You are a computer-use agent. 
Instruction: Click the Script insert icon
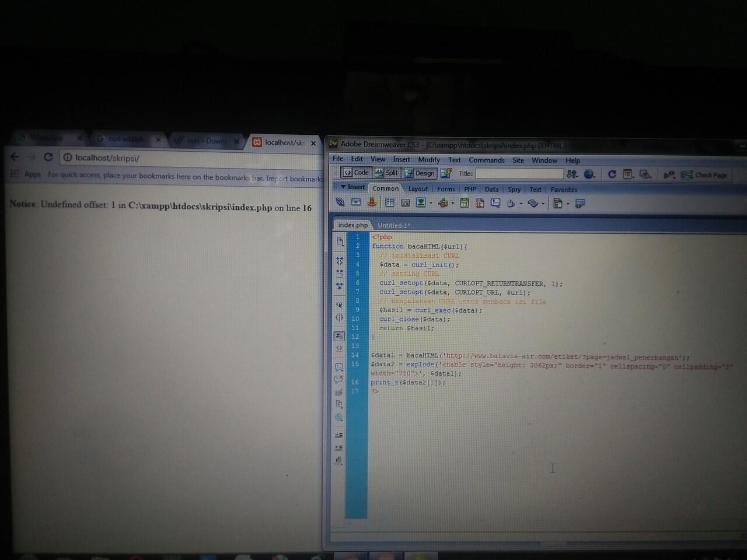[x=532, y=203]
